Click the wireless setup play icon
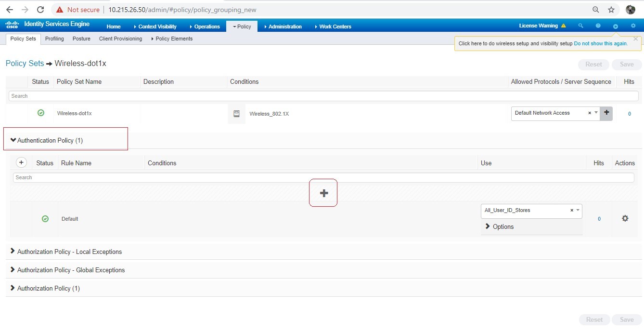 616,27
